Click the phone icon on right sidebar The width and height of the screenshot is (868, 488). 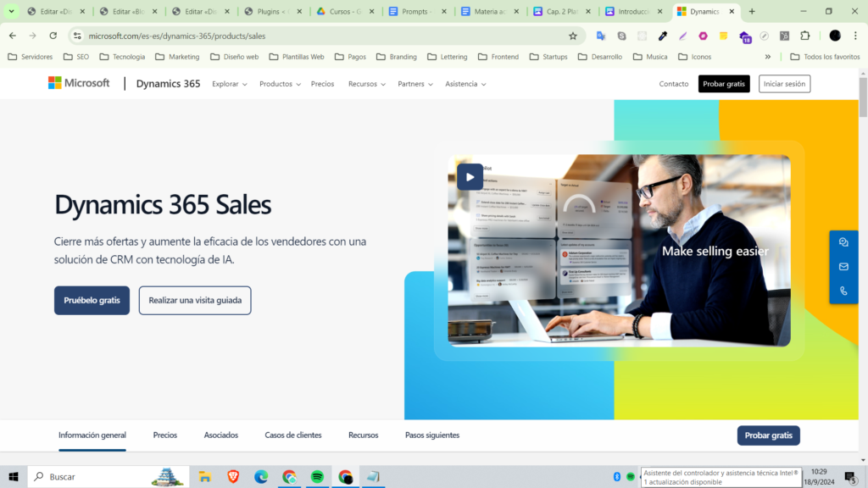(843, 291)
